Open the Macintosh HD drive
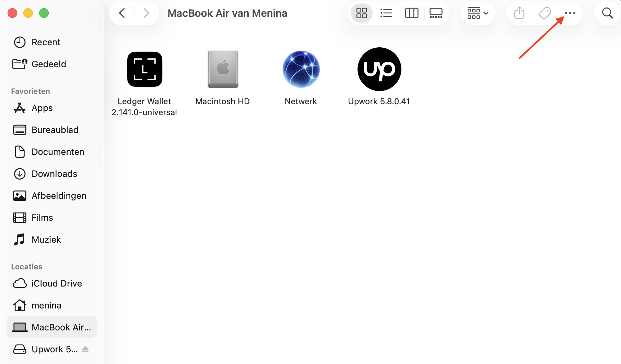 point(222,69)
